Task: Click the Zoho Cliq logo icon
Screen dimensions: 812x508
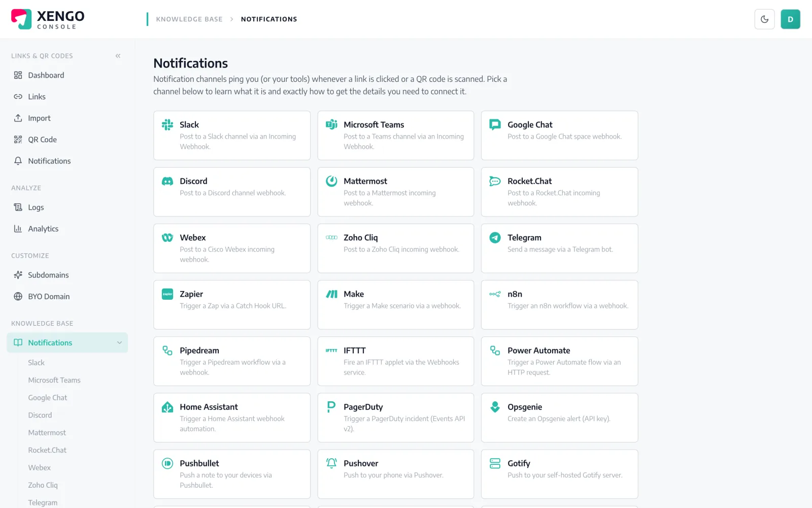Action: (331, 237)
